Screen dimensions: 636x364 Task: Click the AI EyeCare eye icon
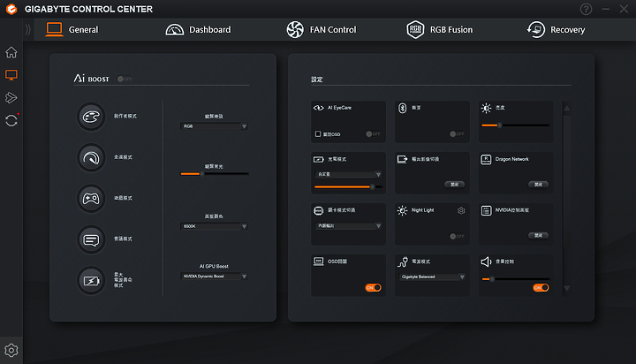(x=318, y=108)
